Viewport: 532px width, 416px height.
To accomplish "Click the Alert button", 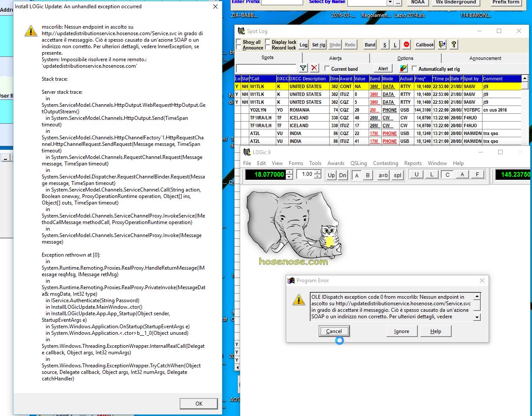I will click(x=383, y=69).
